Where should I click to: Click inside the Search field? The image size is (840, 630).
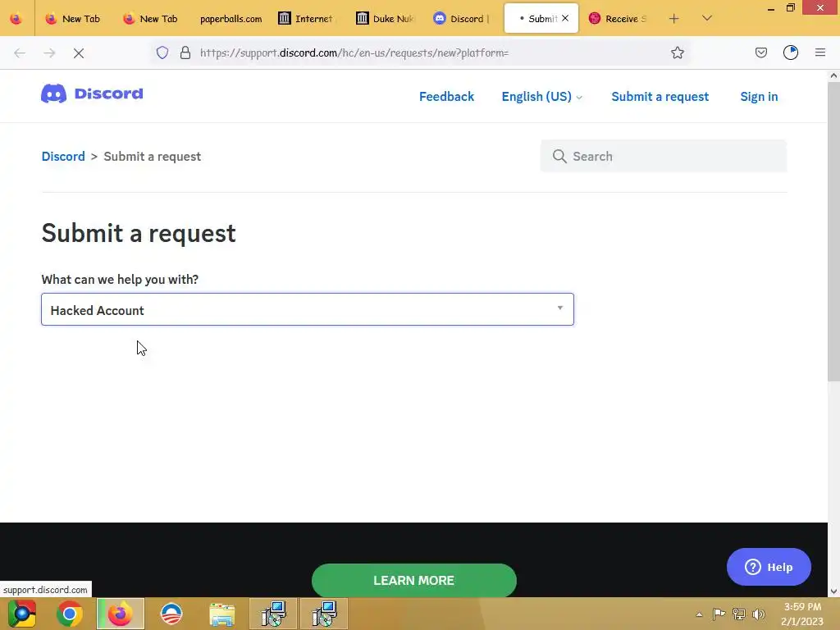pos(663,156)
